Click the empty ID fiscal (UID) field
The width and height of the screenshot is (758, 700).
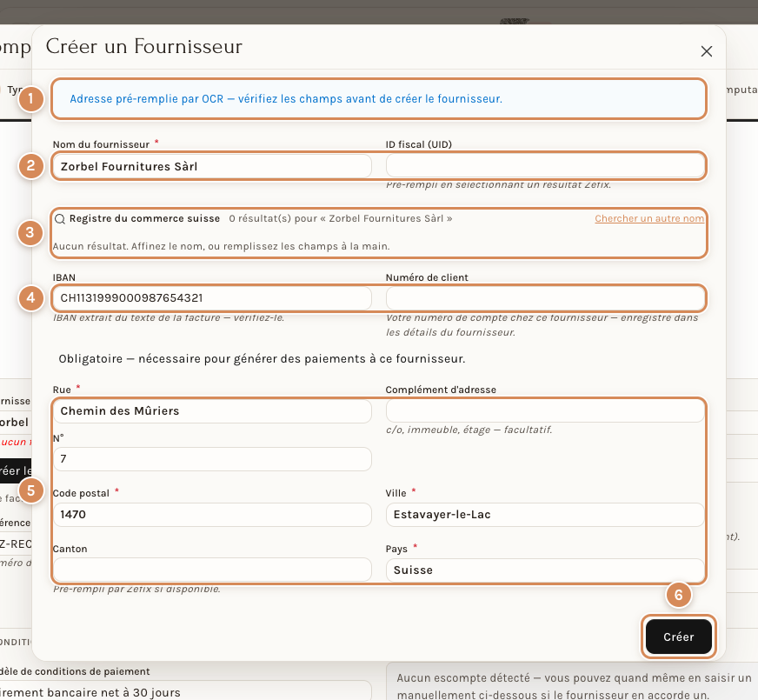pos(545,166)
